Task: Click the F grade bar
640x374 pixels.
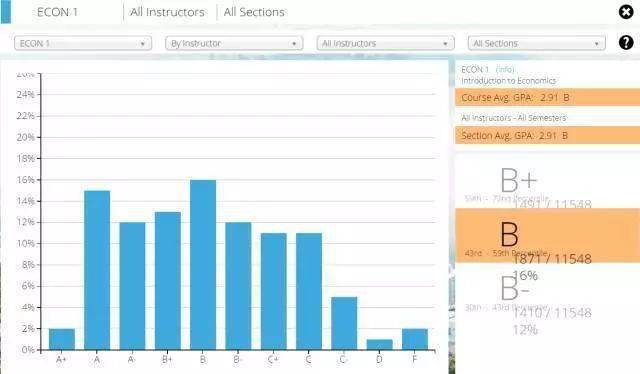Action: [415, 339]
